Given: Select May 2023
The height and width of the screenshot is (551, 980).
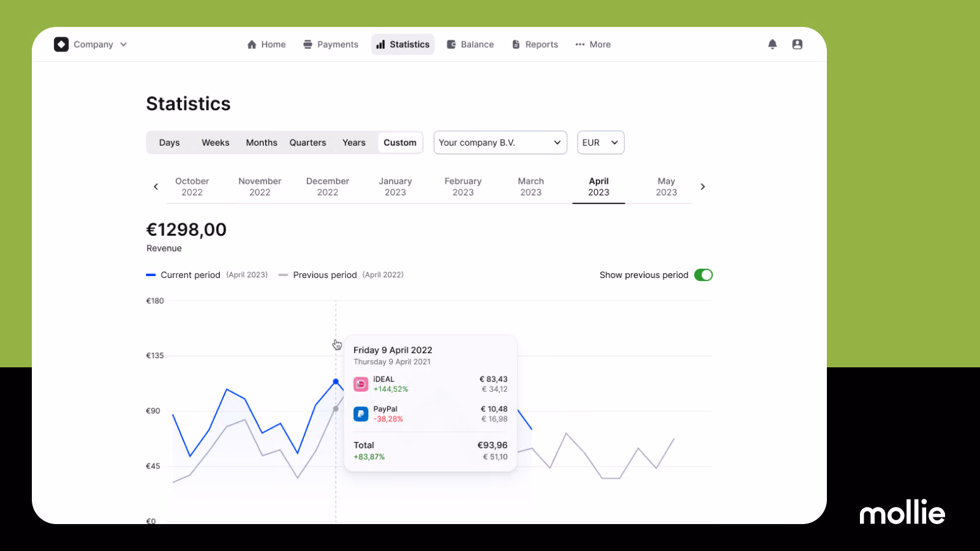Looking at the screenshot, I should click(666, 187).
